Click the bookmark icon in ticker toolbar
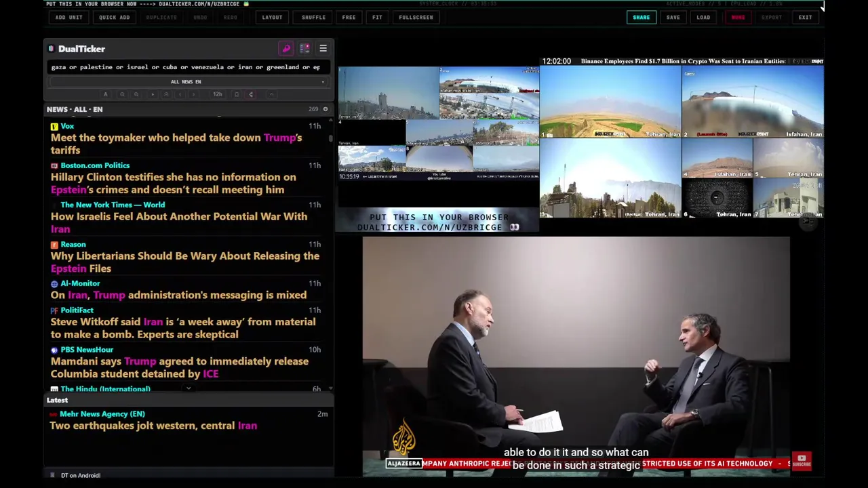This screenshot has height=488, width=868. tap(237, 94)
